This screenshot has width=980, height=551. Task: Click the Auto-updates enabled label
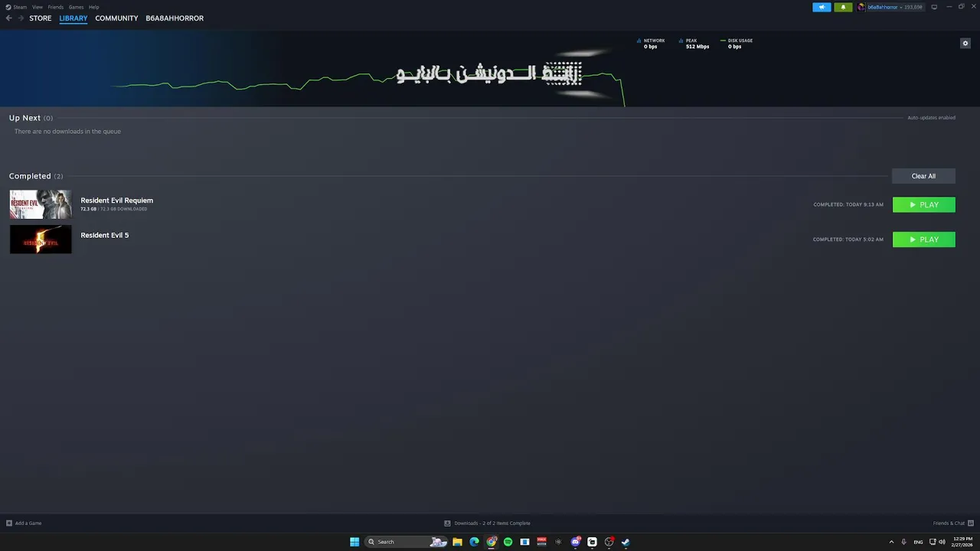tap(931, 118)
